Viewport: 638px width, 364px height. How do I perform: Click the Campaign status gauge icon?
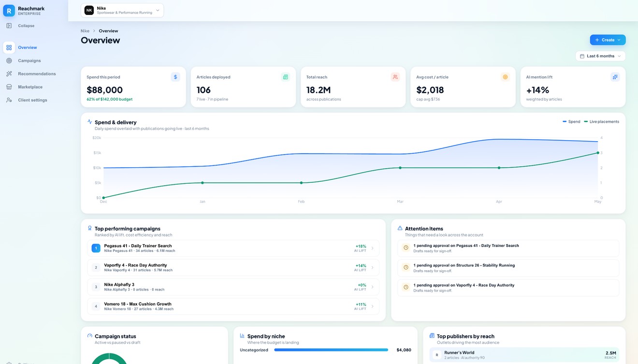(x=89, y=336)
